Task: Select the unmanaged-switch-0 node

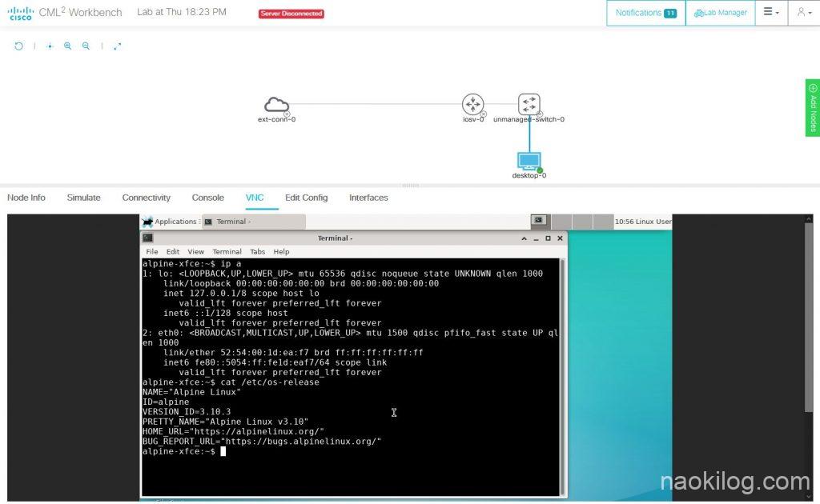Action: (529, 104)
